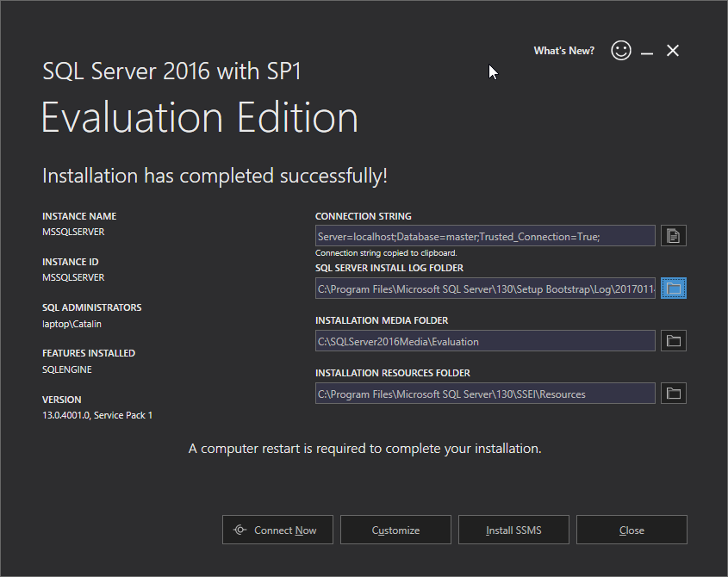This screenshot has height=577, width=728.
Task: Click the installation media folder path field
Action: pos(485,341)
